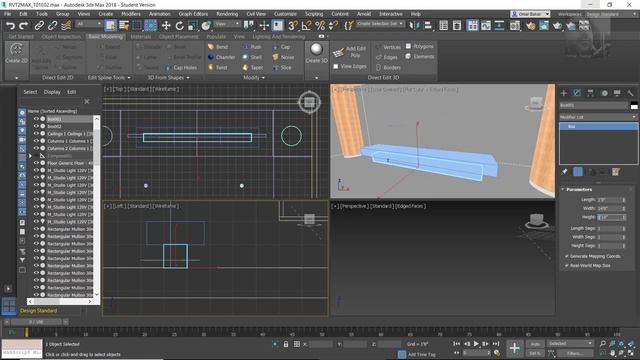Select the Link objects chain icon
Image resolution: width=640 pixels, height=360 pixels.
(39, 26)
